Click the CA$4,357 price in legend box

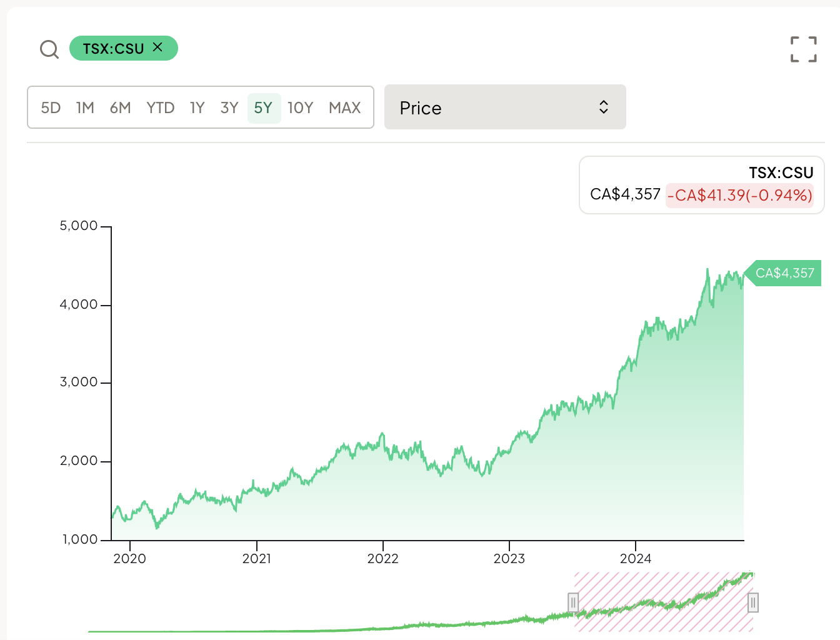point(625,194)
